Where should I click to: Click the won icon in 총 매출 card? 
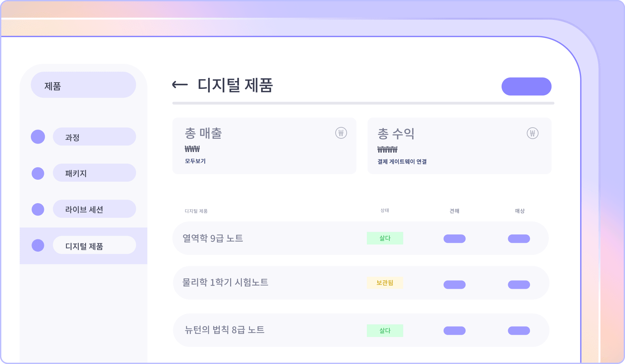(341, 133)
